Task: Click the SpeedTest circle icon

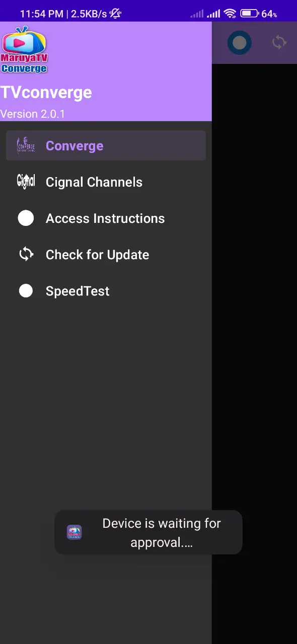Action: click(26, 291)
